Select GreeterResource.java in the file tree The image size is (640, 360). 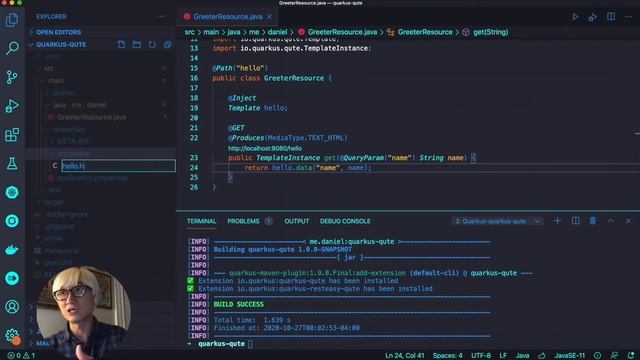[91, 117]
